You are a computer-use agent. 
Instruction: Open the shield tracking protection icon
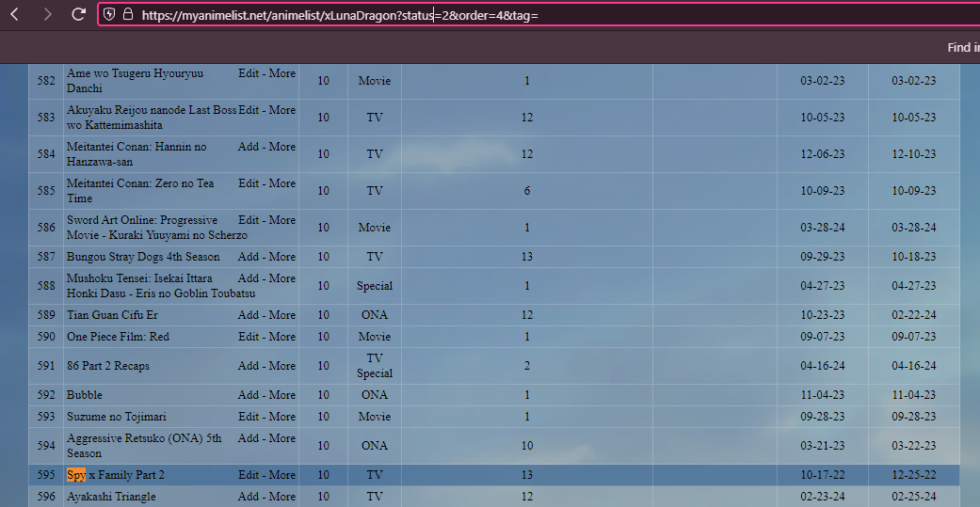(109, 14)
